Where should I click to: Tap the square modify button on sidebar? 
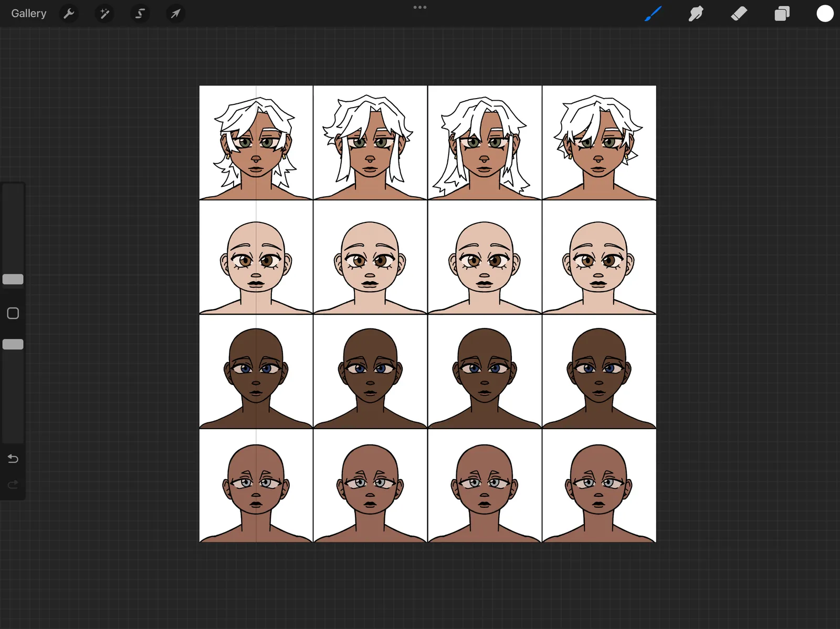(13, 313)
